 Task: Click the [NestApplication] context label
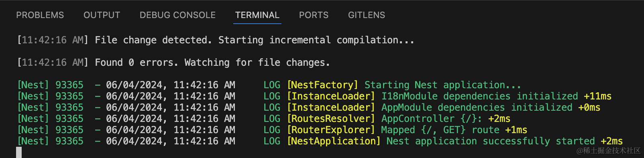(x=334, y=141)
